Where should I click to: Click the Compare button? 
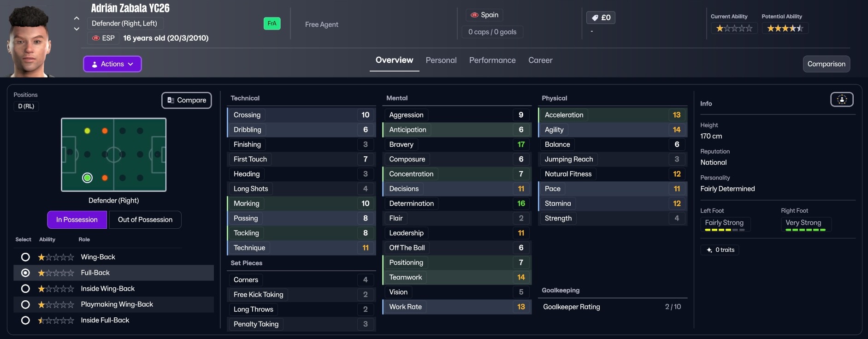coord(187,100)
